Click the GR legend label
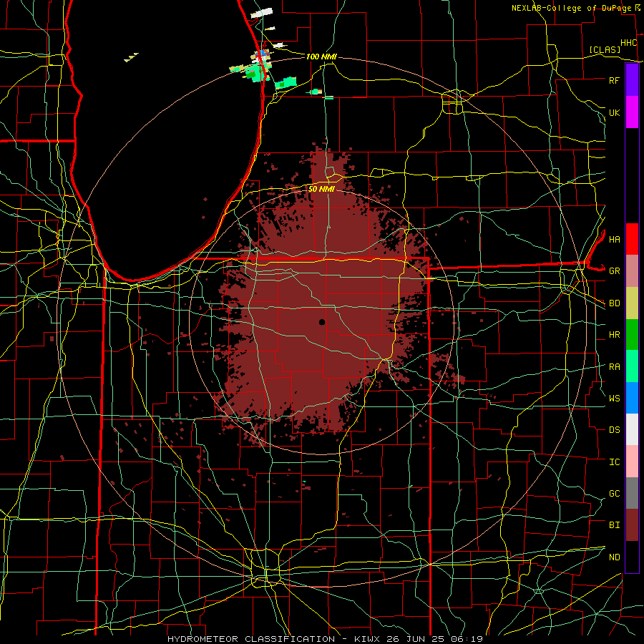The height and width of the screenshot is (644, 644). pos(614,271)
